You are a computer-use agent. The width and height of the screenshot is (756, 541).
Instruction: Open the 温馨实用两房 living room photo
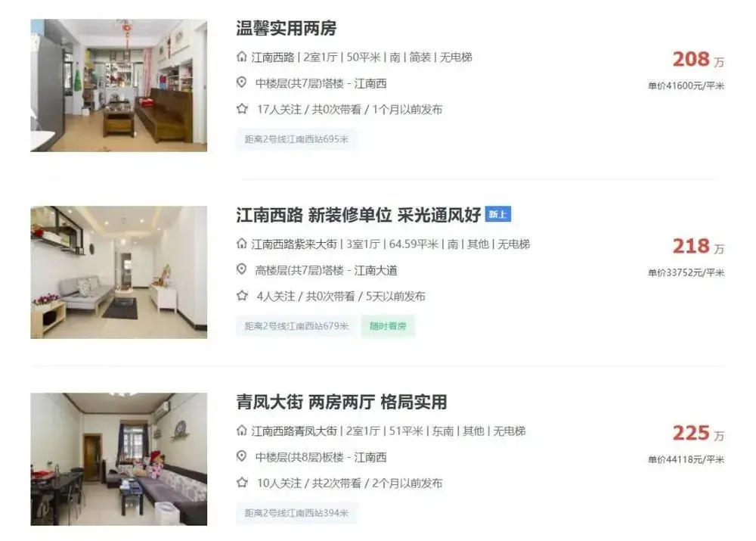tap(119, 86)
